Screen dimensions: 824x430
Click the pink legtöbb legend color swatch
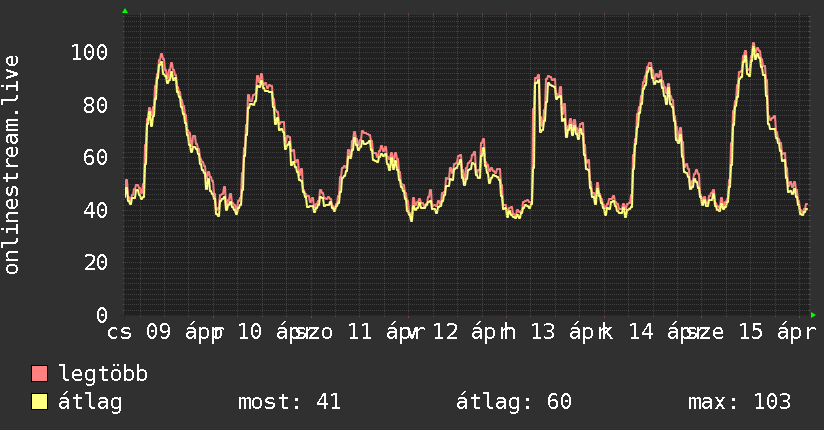(39, 374)
